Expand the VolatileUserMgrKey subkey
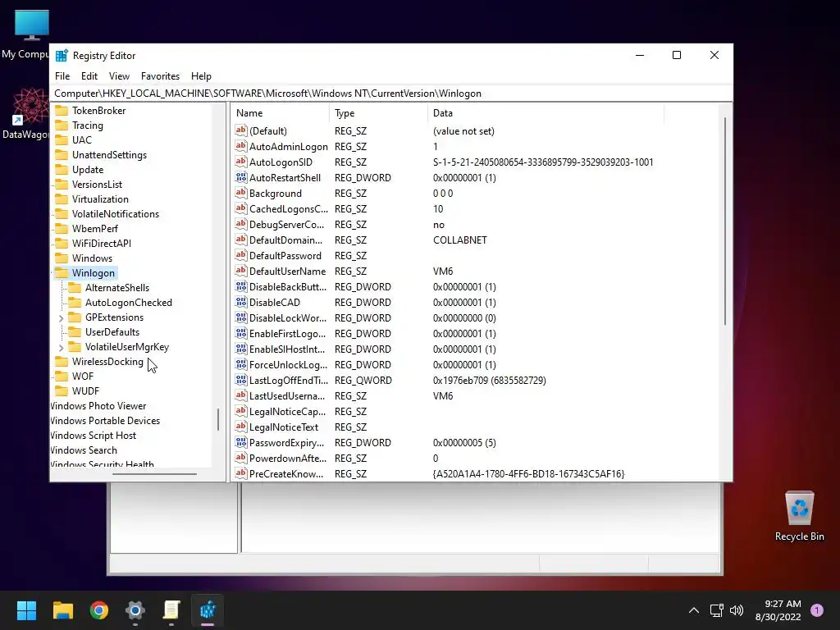 coord(61,347)
